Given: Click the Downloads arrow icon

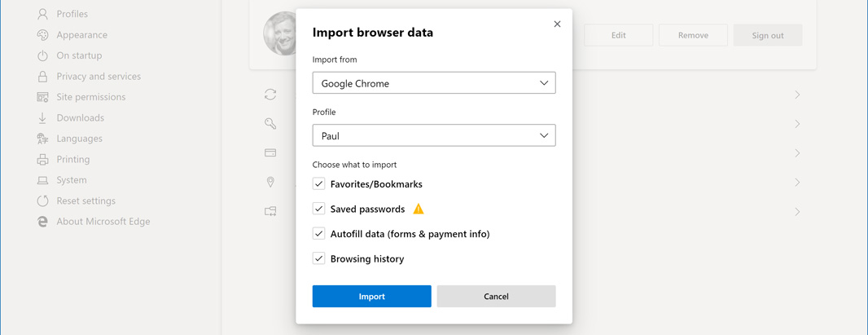Looking at the screenshot, I should 42,118.
